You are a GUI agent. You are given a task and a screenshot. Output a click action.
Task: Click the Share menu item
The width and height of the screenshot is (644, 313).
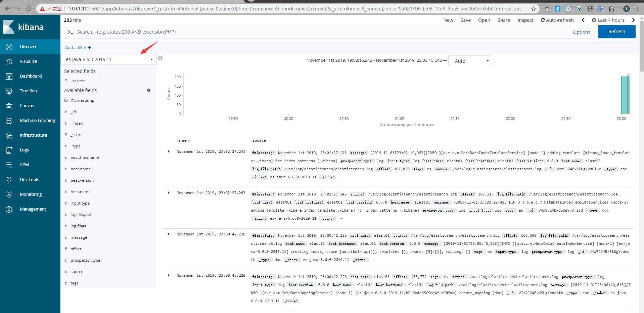coord(504,20)
